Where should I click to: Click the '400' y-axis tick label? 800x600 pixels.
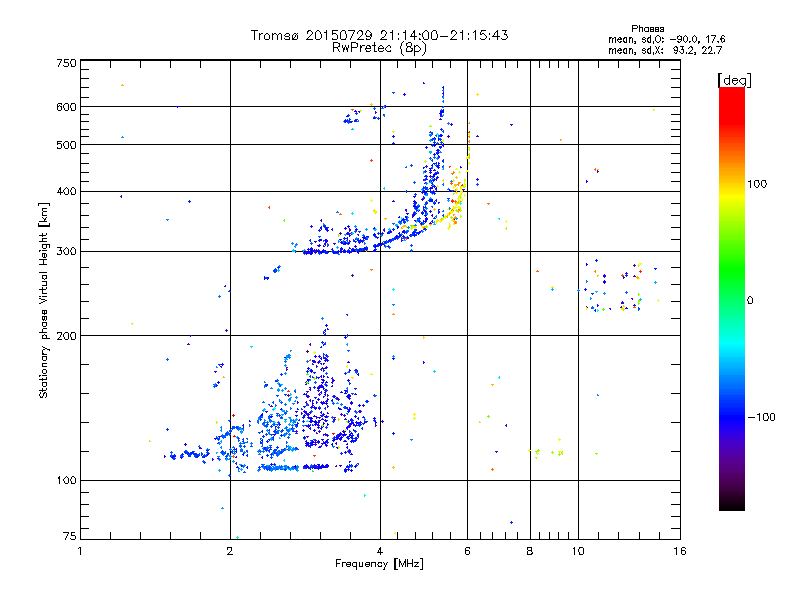point(66,192)
